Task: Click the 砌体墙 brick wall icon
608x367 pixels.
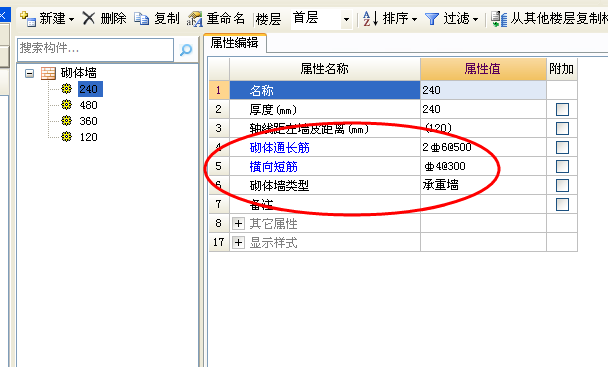Action: 48,73
